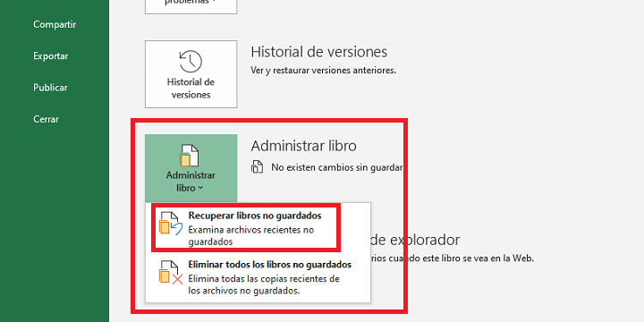Viewport: 644px width, 322px height.
Task: Click the small document icon beside 'No existen cambios'
Action: [x=258, y=167]
